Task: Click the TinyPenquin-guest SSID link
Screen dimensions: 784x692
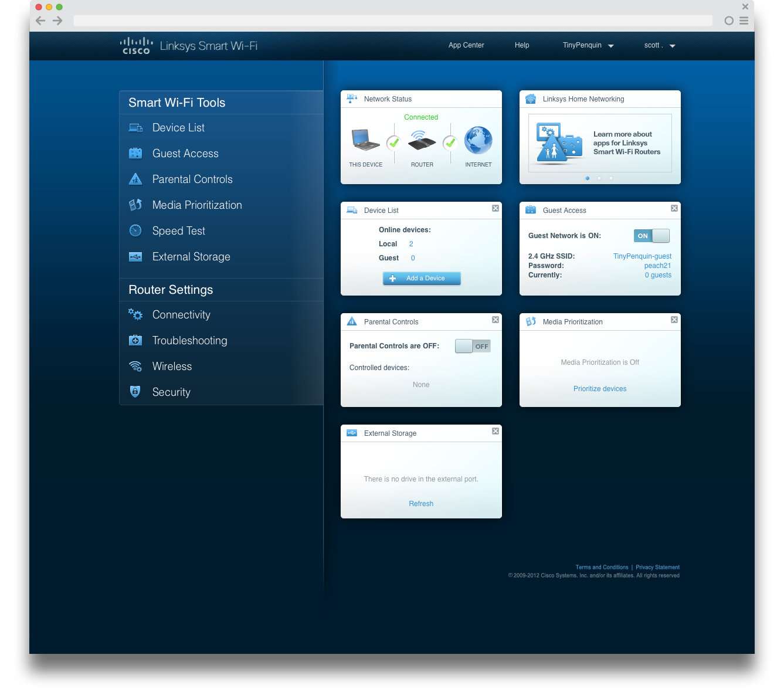Action: (642, 256)
